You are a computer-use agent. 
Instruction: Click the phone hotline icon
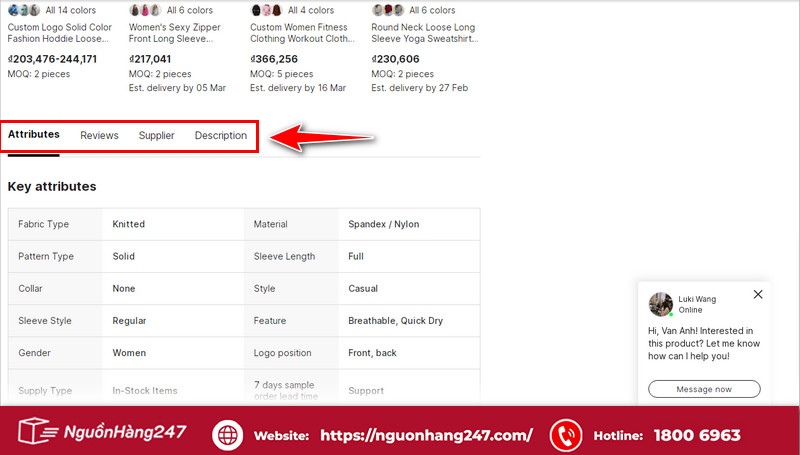(x=566, y=435)
